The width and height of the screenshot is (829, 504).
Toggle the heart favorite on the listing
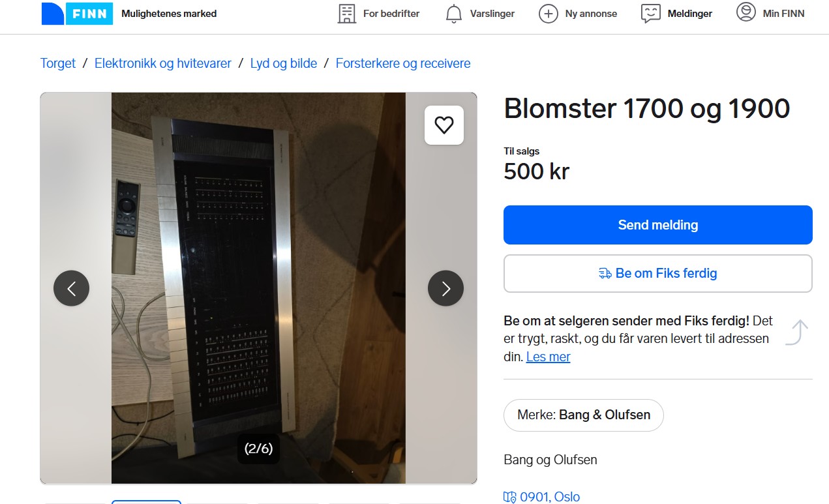(444, 125)
